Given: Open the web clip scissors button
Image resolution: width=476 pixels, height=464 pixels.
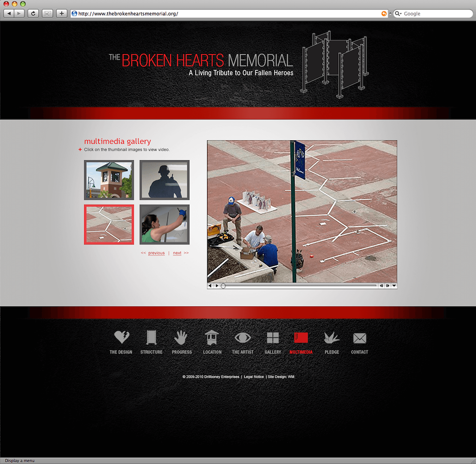Looking at the screenshot, I should click(x=48, y=13).
